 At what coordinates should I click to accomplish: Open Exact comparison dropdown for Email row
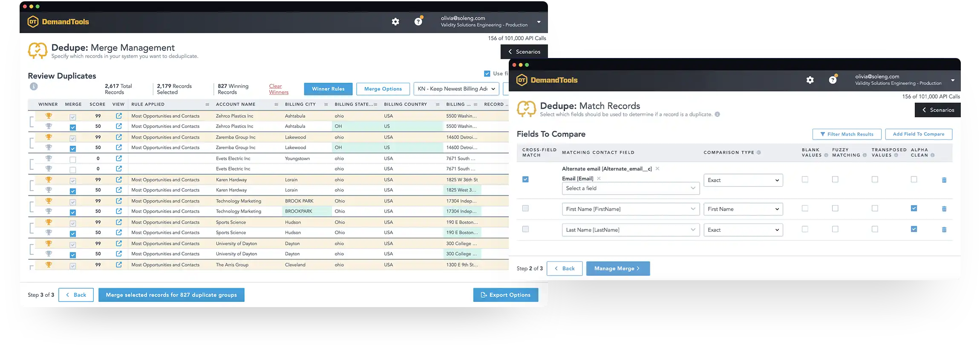[743, 180]
